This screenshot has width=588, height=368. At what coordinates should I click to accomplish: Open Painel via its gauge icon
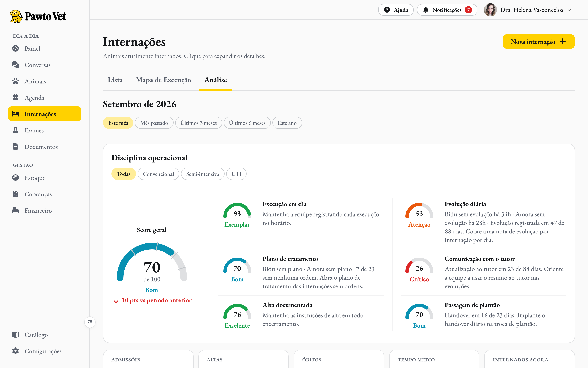pos(16,48)
